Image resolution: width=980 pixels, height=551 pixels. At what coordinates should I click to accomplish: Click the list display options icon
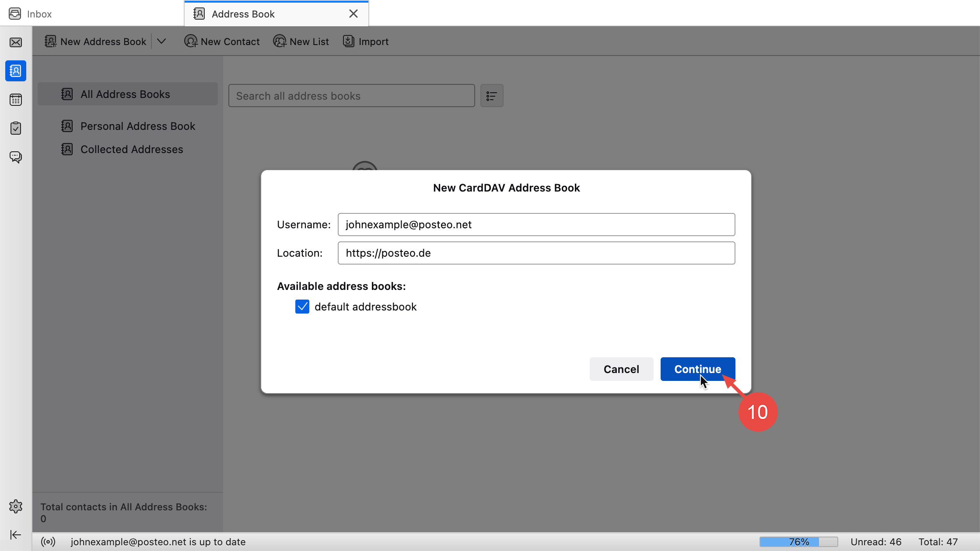pos(491,96)
